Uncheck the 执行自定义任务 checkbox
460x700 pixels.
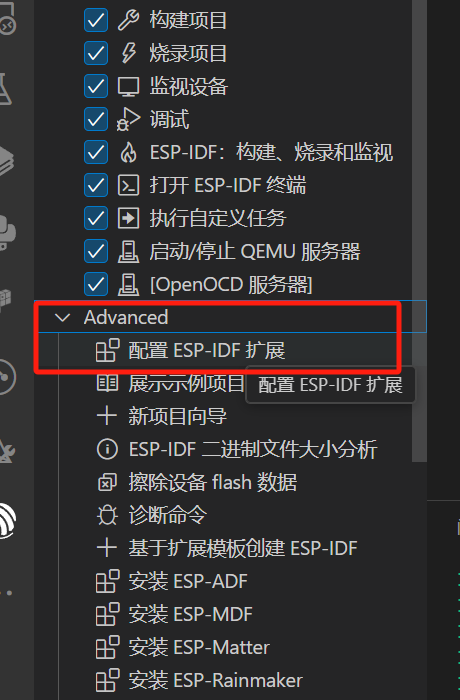point(96,218)
